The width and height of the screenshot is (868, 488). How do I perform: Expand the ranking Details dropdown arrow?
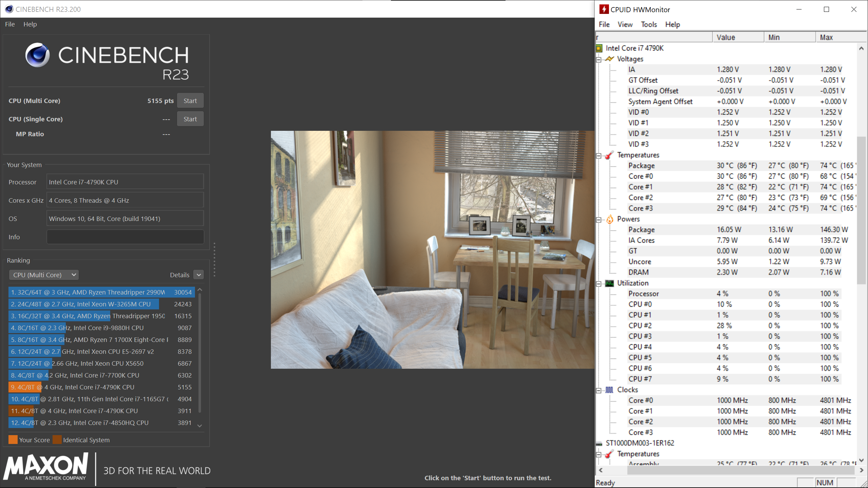199,275
